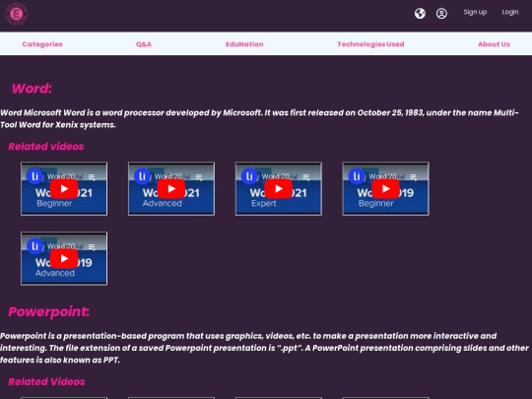Open playlist icon on Word 2021 Expert video
Screen dimensions: 532x399
(x=306, y=177)
